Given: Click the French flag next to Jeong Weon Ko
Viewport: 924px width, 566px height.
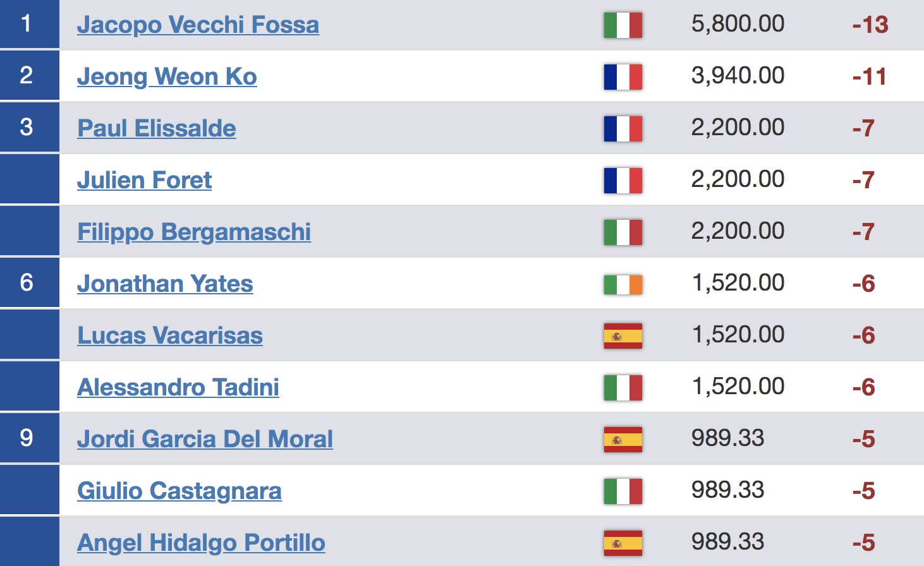Looking at the screenshot, I should (623, 77).
